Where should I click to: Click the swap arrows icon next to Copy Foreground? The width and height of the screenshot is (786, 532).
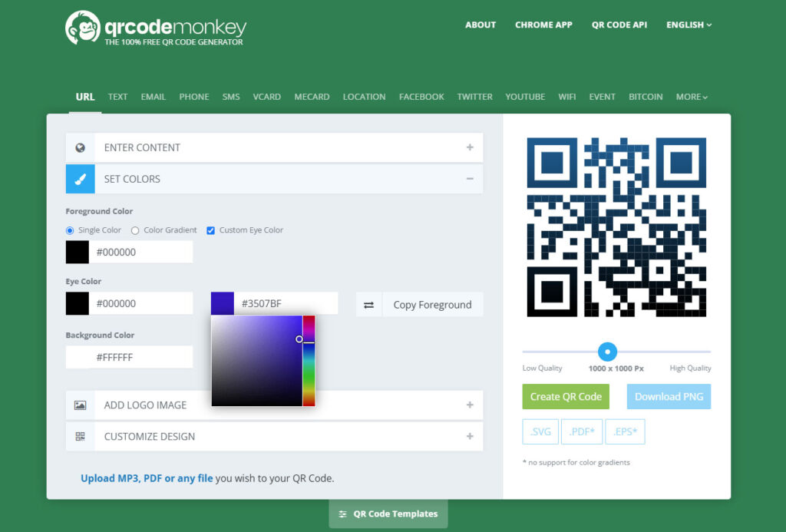[x=369, y=305]
